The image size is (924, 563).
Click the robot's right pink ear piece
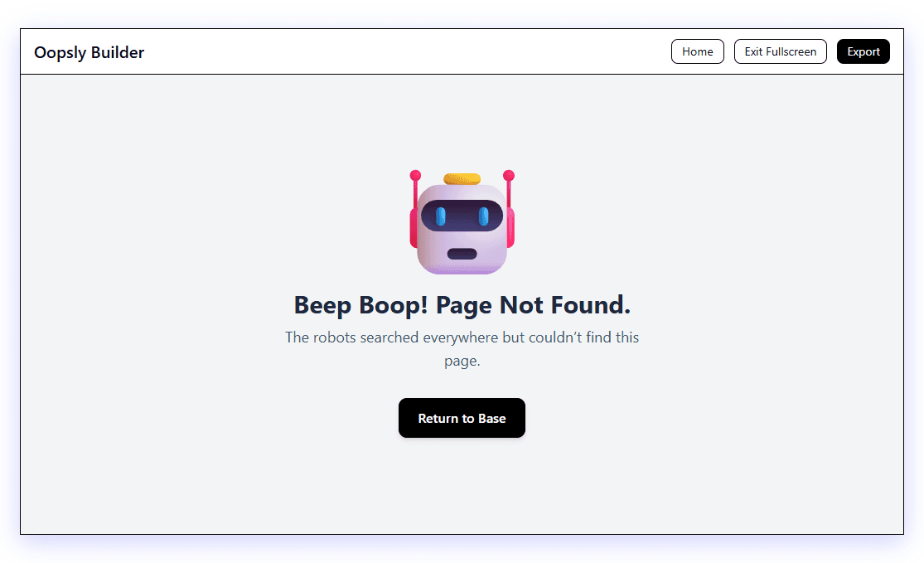tap(510, 227)
